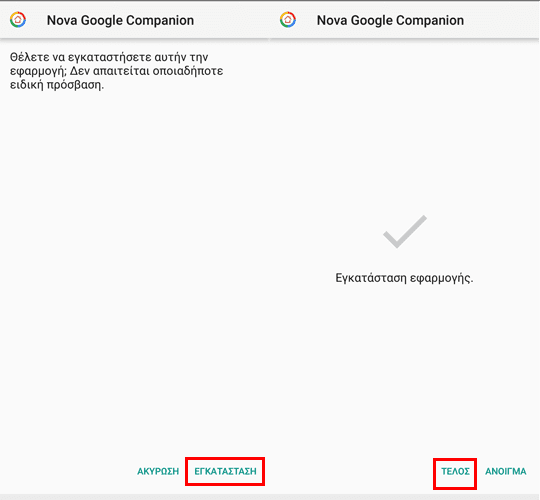Cancel installation with ΑΚΥΡΩΣΗ

point(158,471)
